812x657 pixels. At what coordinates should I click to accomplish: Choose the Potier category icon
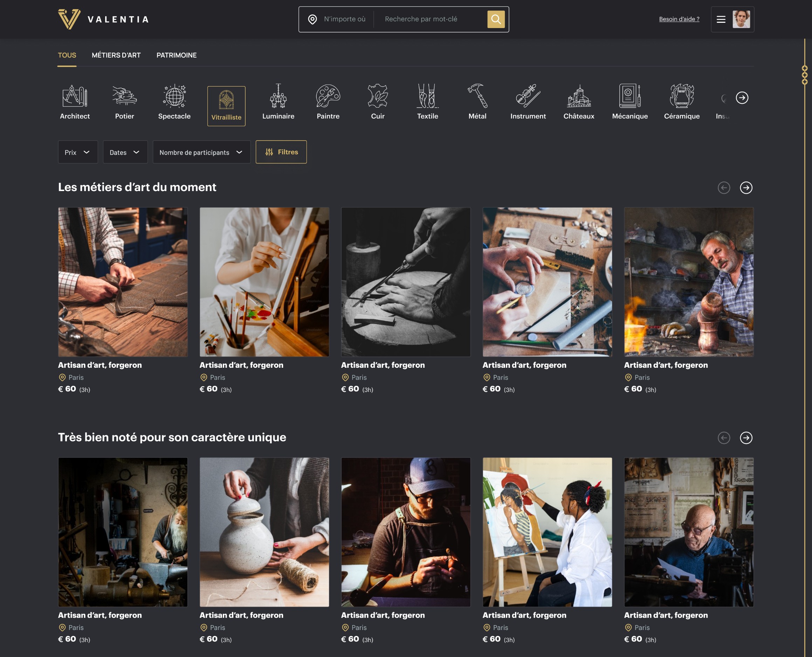tap(124, 96)
